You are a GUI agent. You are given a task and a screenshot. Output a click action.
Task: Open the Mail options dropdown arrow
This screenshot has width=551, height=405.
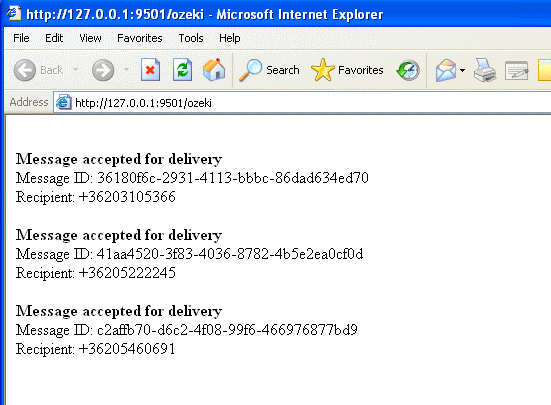tap(462, 70)
